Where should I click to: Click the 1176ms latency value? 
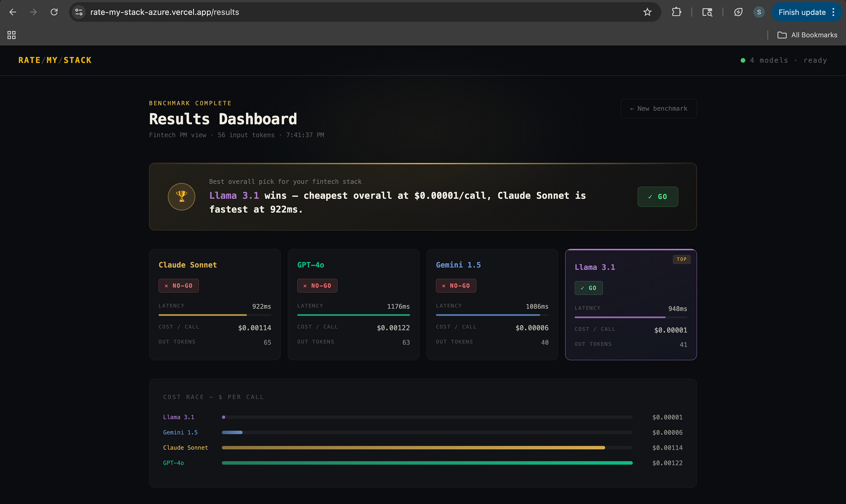398,306
